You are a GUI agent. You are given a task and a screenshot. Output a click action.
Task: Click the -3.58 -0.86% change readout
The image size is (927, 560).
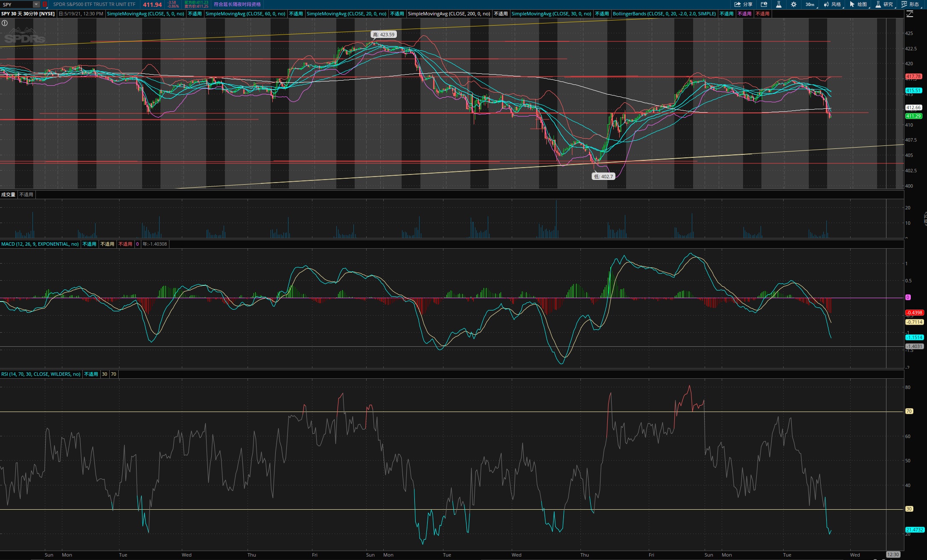(173, 4)
